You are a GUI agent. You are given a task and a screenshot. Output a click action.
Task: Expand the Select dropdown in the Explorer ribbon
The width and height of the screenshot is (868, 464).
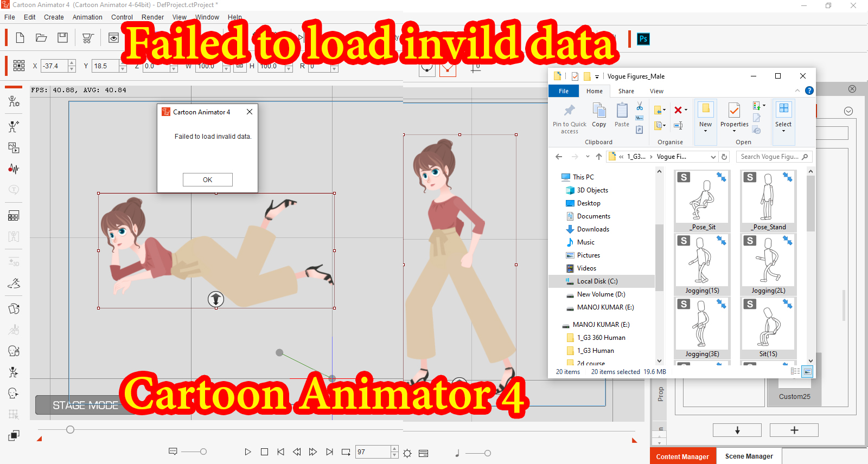[783, 131]
